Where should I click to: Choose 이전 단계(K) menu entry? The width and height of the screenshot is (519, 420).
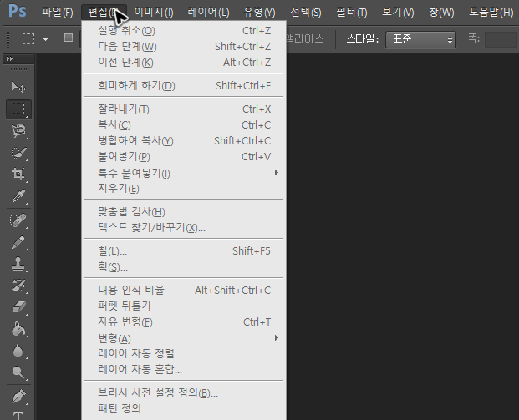pos(184,63)
